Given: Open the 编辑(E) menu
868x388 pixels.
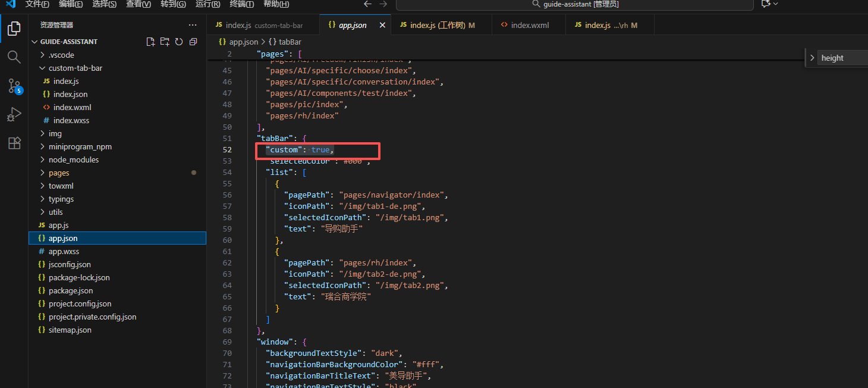Looking at the screenshot, I should coord(71,4).
